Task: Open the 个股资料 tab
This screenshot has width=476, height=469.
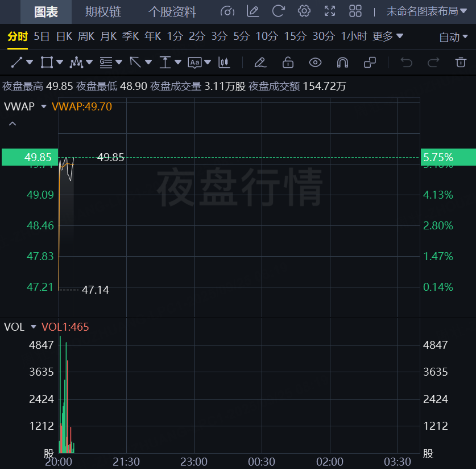Action: point(172,12)
